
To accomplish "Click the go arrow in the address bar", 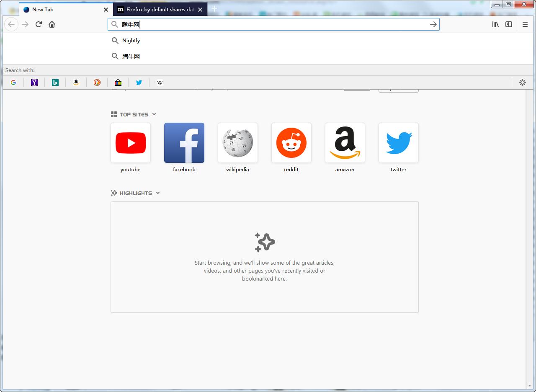I will click(x=433, y=24).
